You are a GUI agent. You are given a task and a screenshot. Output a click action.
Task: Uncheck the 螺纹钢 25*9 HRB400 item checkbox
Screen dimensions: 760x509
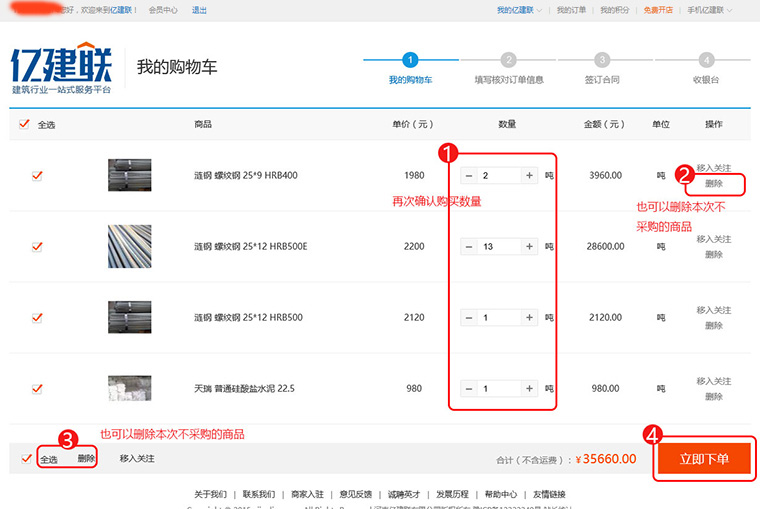(37, 175)
